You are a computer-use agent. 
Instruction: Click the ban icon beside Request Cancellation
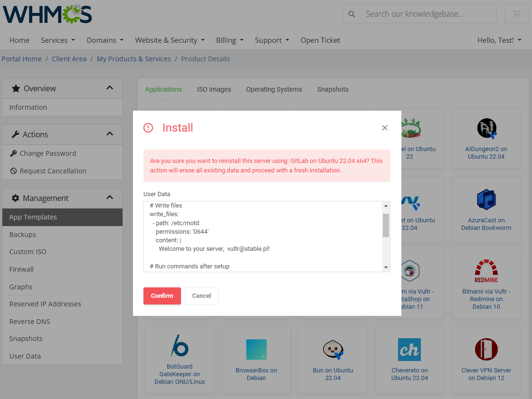pos(13,171)
